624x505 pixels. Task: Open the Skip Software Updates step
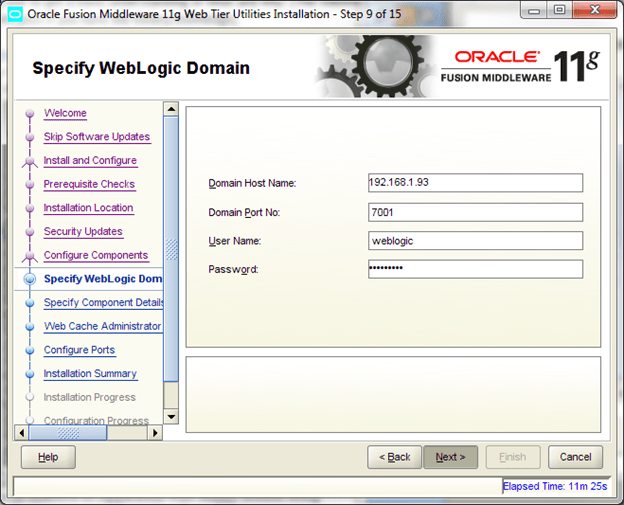[x=96, y=137]
